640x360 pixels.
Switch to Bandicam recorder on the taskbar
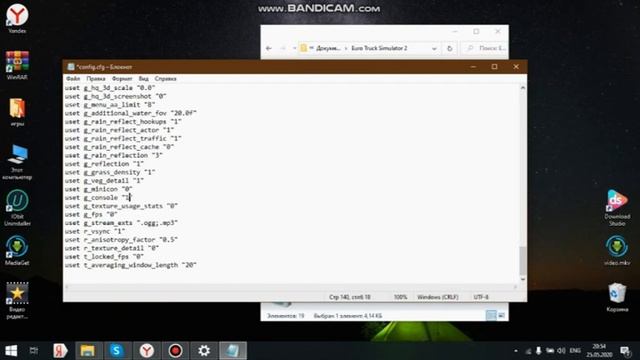pyautogui.click(x=176, y=351)
